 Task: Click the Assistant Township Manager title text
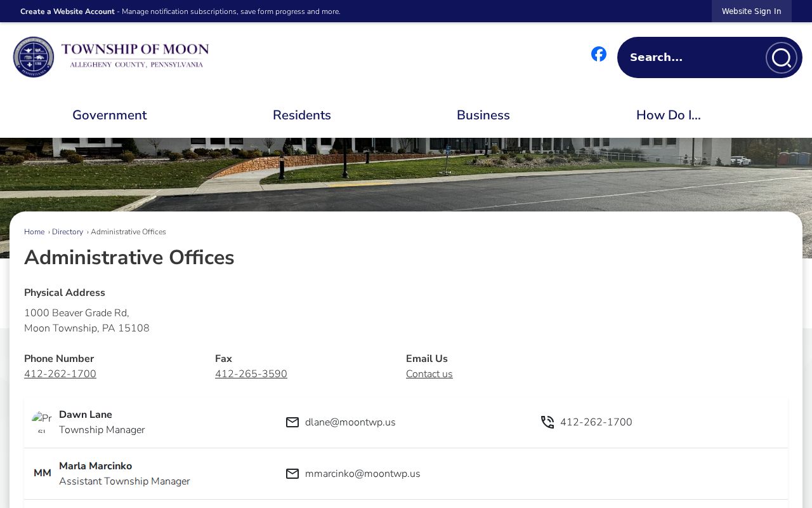click(x=124, y=481)
